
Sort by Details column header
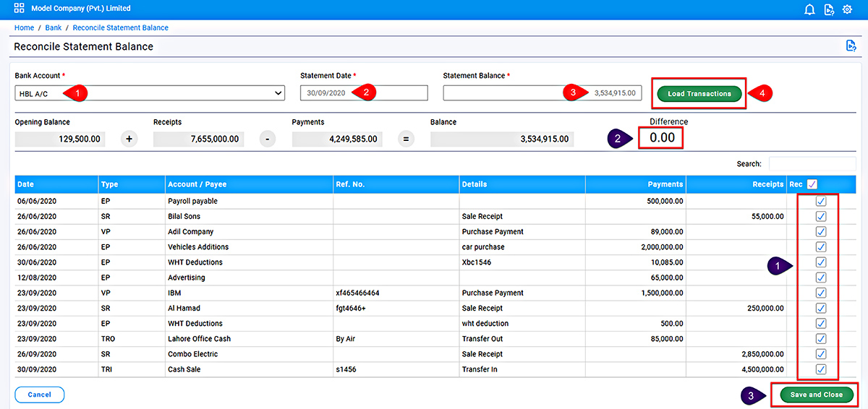point(522,184)
